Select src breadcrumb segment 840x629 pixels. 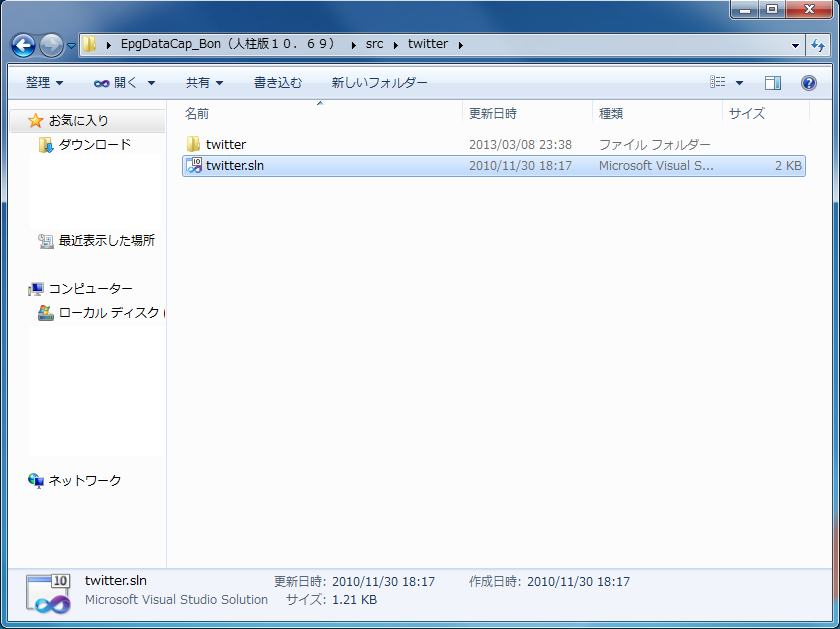[x=374, y=44]
